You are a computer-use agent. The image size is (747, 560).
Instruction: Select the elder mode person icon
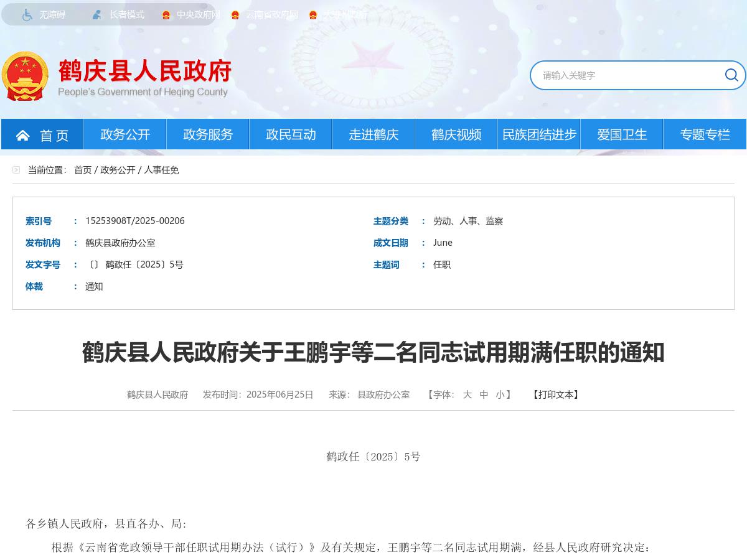[x=96, y=14]
